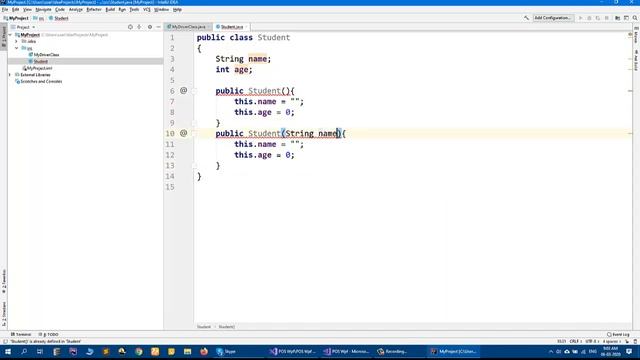Open the Edit menu

[x=16, y=9]
